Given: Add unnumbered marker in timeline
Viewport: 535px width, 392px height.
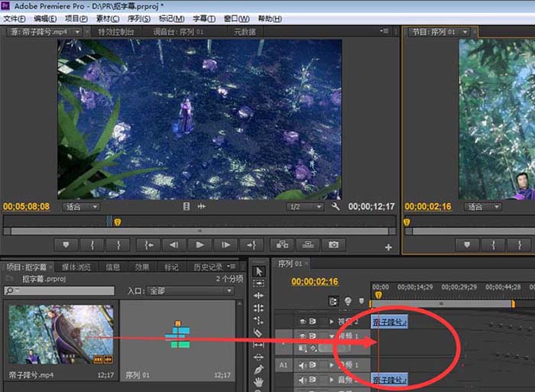Looking at the screenshot, I should click(x=362, y=301).
